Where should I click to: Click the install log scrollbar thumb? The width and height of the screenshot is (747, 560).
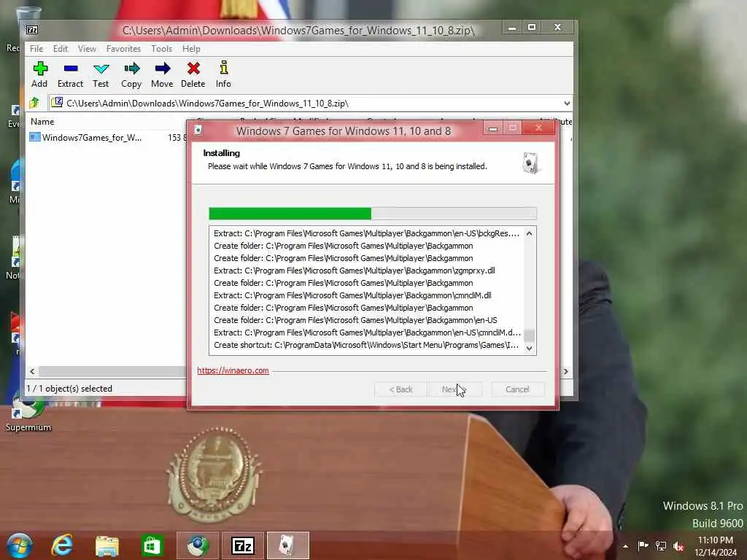click(529, 335)
